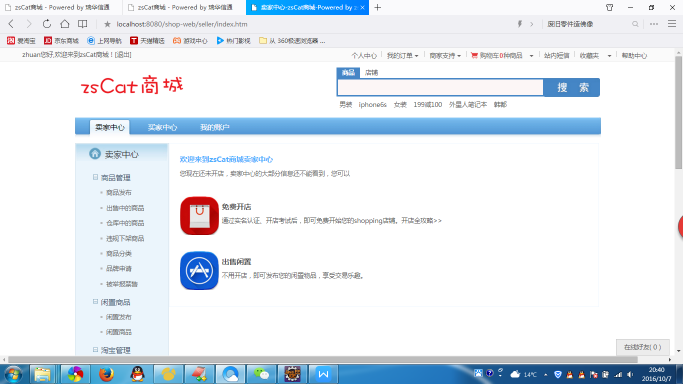Viewport: 683px width, 384px height.
Task: Open a new tab with plus icon
Action: tap(378, 7)
